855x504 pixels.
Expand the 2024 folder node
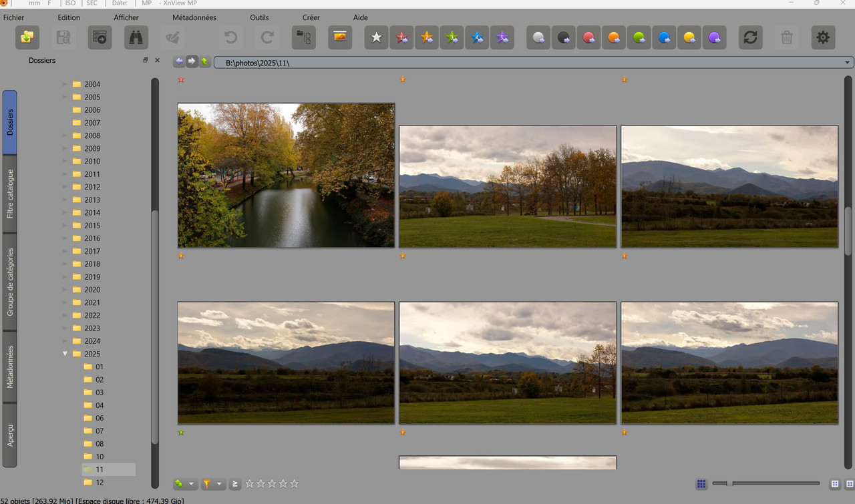tap(65, 341)
